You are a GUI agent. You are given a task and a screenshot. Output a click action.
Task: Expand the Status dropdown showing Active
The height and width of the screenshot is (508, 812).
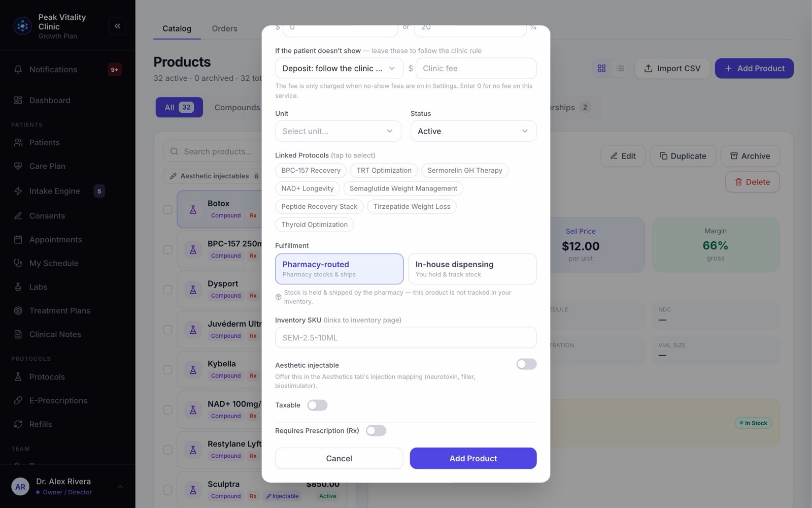pyautogui.click(x=473, y=131)
